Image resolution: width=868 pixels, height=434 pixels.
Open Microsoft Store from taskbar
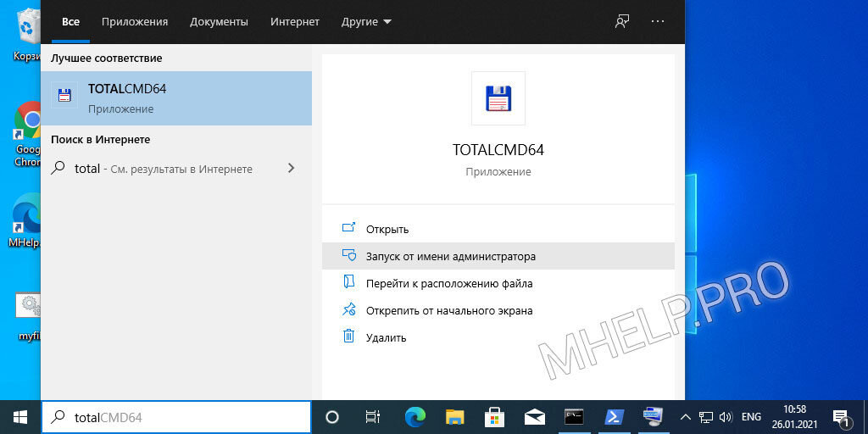click(x=494, y=417)
